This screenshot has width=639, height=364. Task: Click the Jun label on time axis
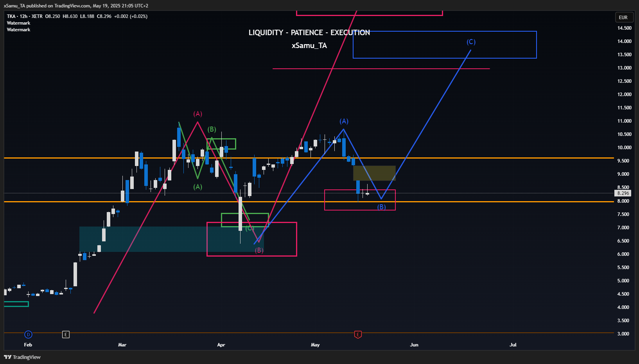(x=414, y=345)
